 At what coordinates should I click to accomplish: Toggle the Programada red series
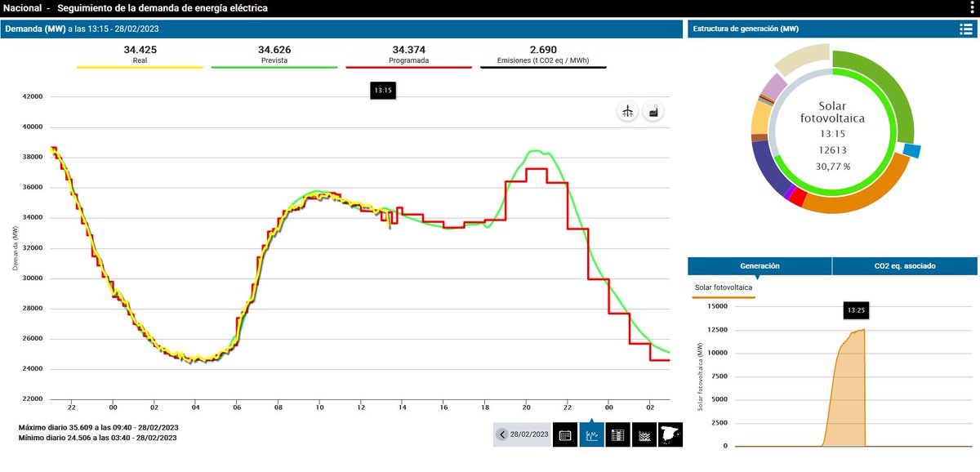click(x=409, y=56)
